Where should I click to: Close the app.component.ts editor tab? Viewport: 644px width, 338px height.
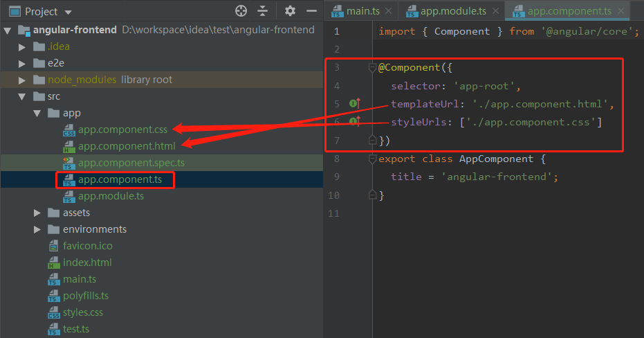[x=621, y=11]
